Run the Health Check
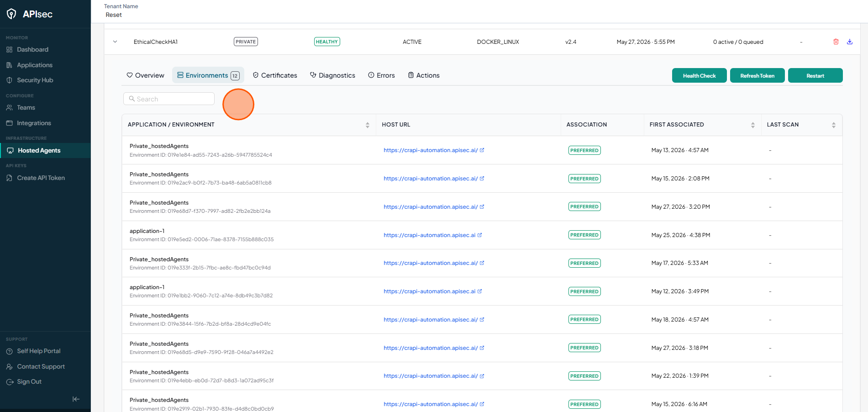868x412 pixels. pyautogui.click(x=699, y=75)
